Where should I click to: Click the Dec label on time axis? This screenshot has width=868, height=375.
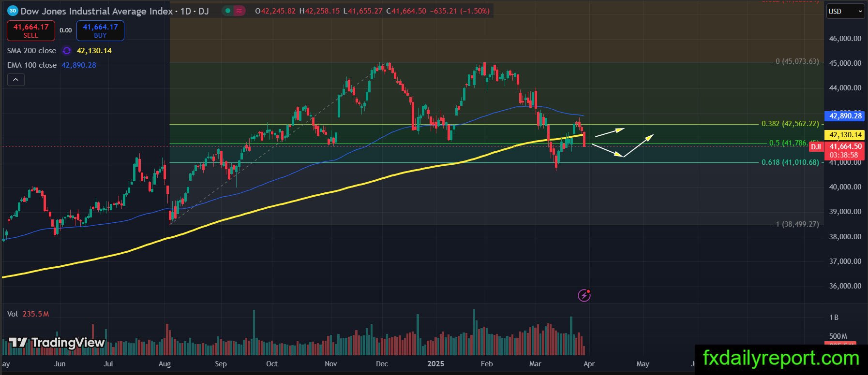pos(382,364)
